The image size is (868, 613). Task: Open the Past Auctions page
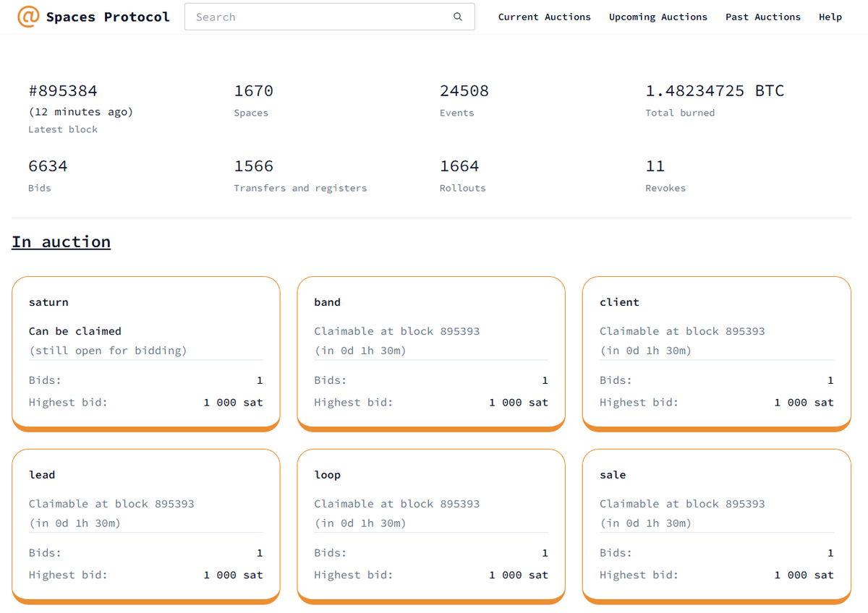pyautogui.click(x=762, y=17)
